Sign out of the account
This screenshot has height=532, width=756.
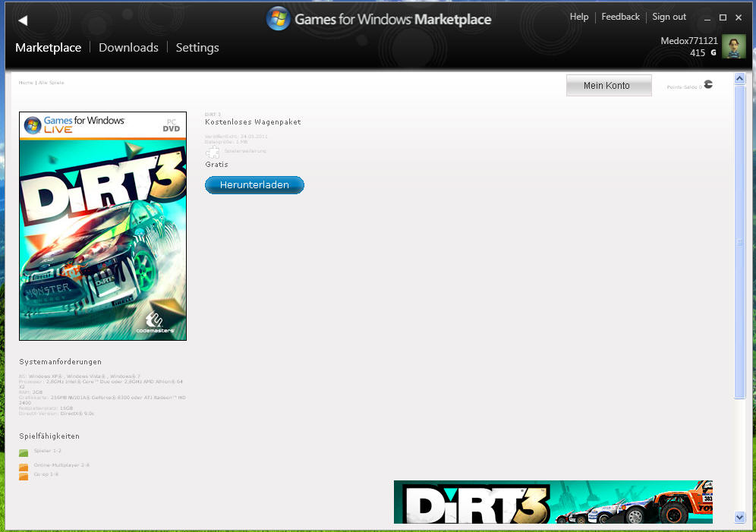click(x=669, y=17)
